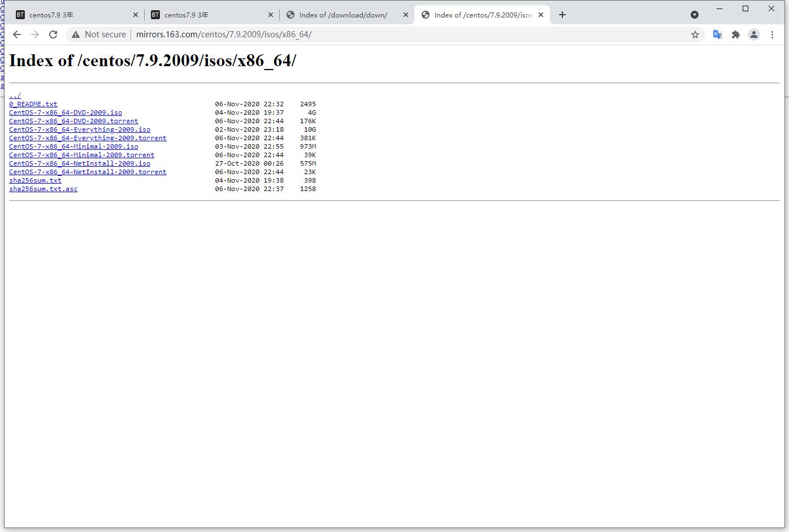
Task: Download the NetInstall-2009.torrent file
Action: click(88, 172)
